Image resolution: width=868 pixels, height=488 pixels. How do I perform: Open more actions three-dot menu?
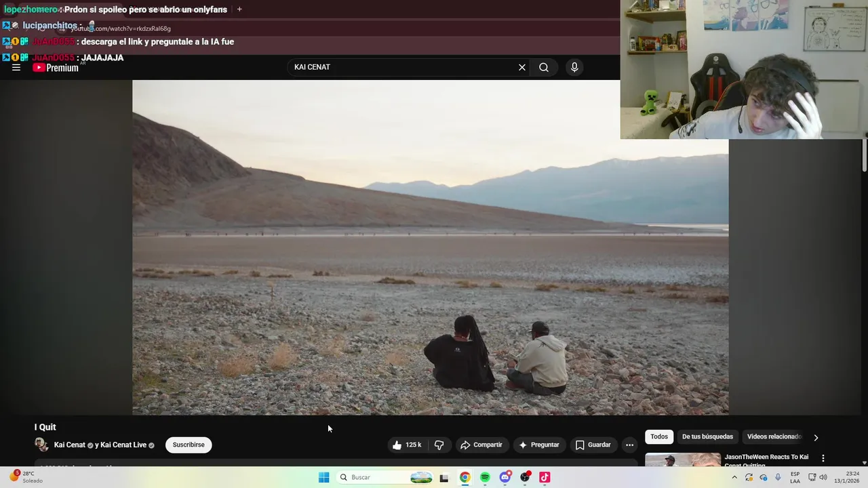pyautogui.click(x=629, y=445)
